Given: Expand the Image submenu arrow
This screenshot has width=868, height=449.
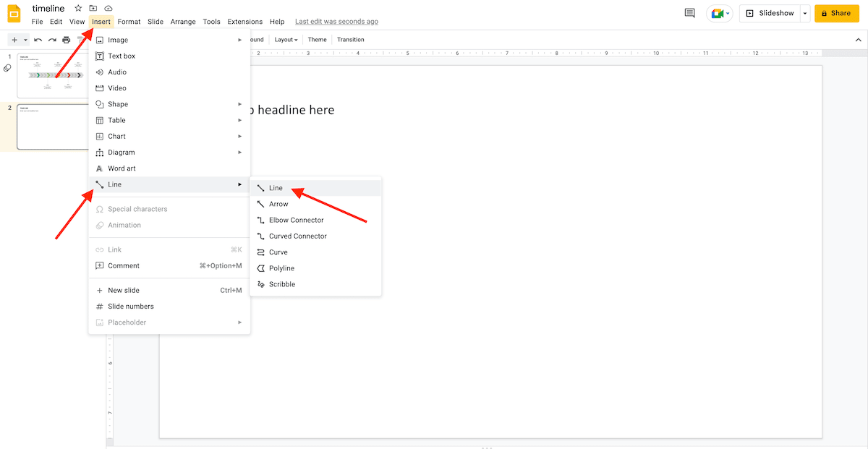Looking at the screenshot, I should click(x=240, y=40).
